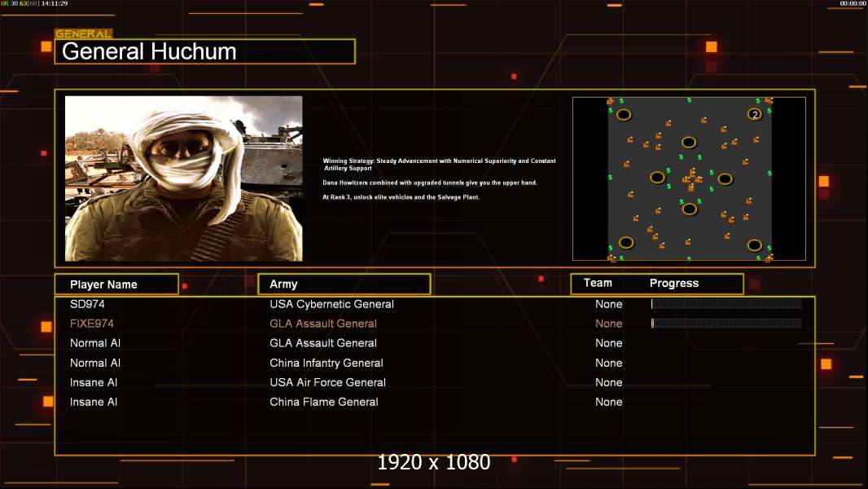The image size is (868, 489).
Task: Click SD974's team value None
Action: (x=609, y=304)
